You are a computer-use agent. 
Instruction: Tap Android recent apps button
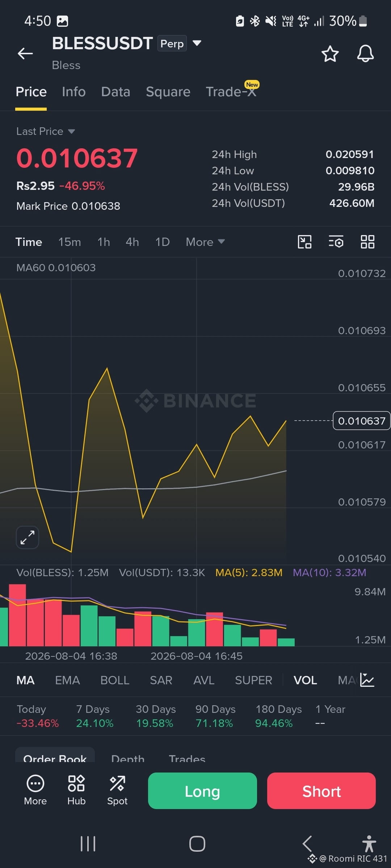click(88, 844)
